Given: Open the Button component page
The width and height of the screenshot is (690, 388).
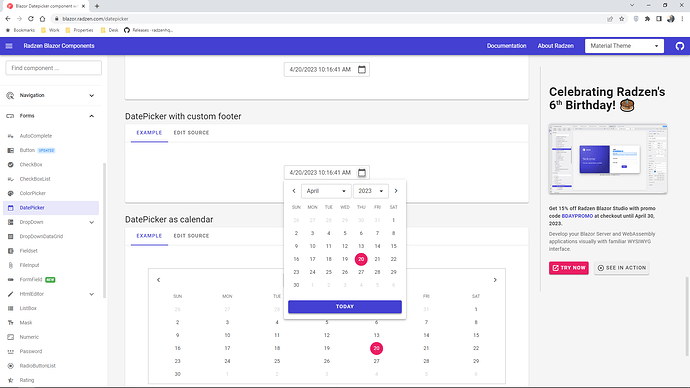Looking at the screenshot, I should point(27,150).
